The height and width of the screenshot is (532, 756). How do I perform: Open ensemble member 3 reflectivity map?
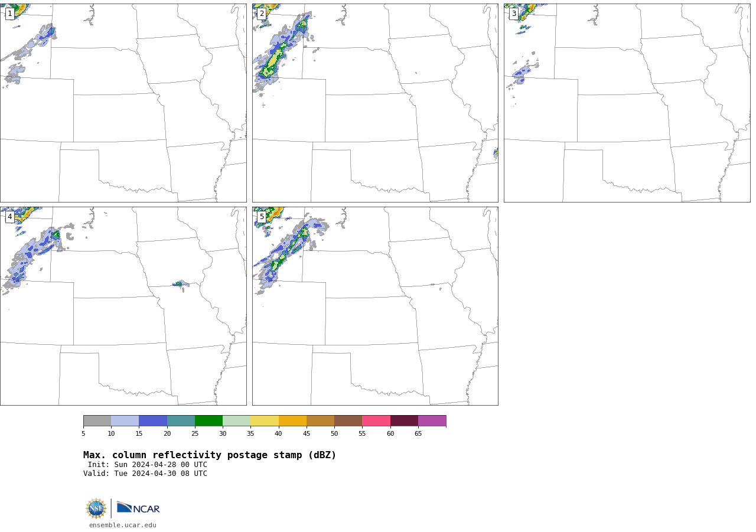[627, 103]
